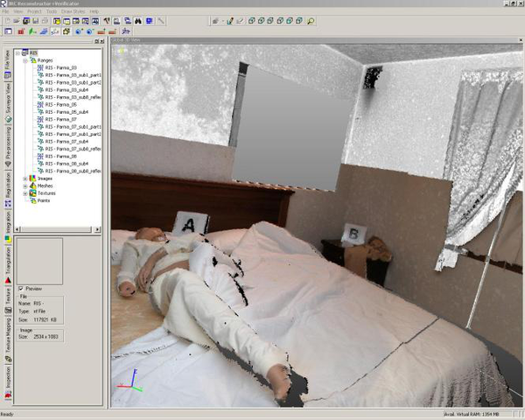Click the Points icon in project tree

pyautogui.click(x=32, y=200)
